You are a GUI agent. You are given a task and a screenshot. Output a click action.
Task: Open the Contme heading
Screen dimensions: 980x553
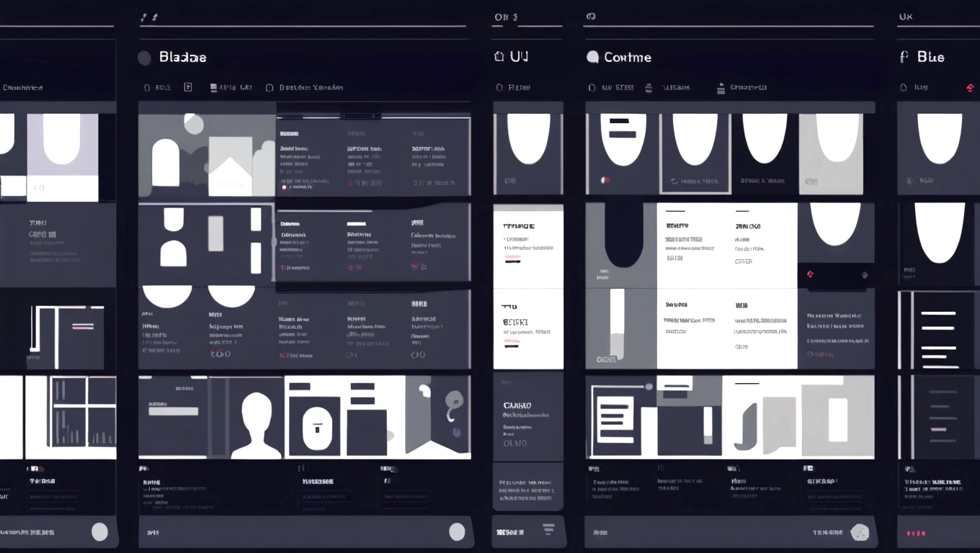coord(628,58)
